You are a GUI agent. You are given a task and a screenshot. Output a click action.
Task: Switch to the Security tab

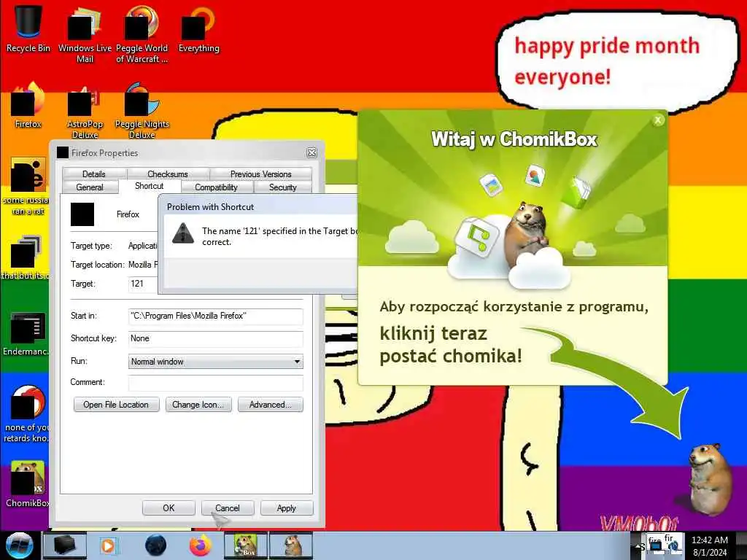pos(283,187)
